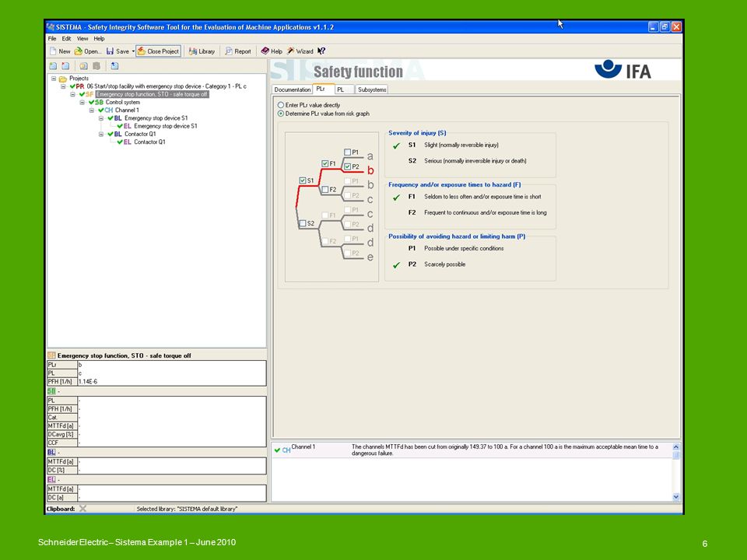The height and width of the screenshot is (560, 747).
Task: Click the green SB subsystem icon in the tree
Action: tap(99, 102)
